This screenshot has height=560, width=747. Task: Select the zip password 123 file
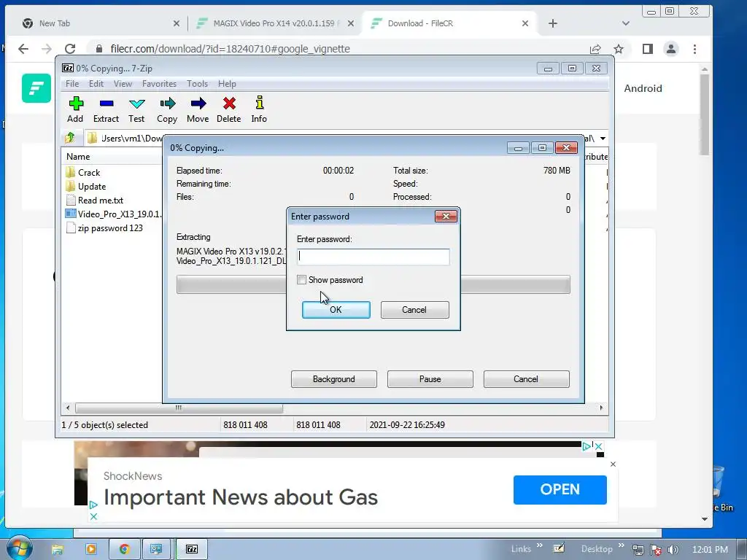[104, 227]
